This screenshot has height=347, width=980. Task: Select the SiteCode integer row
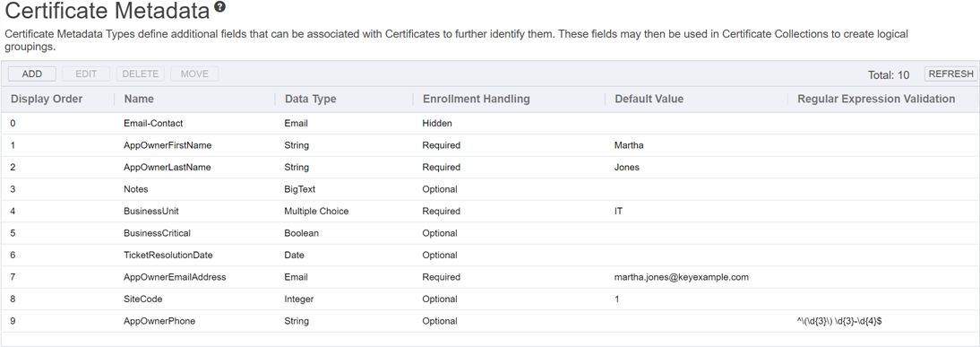(x=490, y=299)
